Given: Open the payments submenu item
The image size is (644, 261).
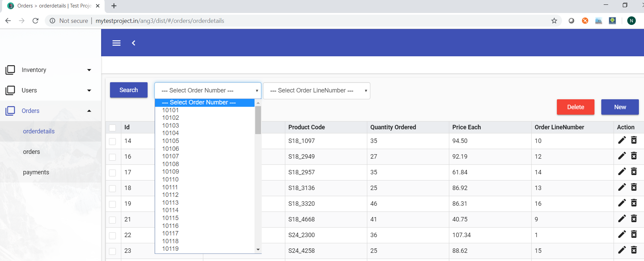Looking at the screenshot, I should [x=36, y=172].
